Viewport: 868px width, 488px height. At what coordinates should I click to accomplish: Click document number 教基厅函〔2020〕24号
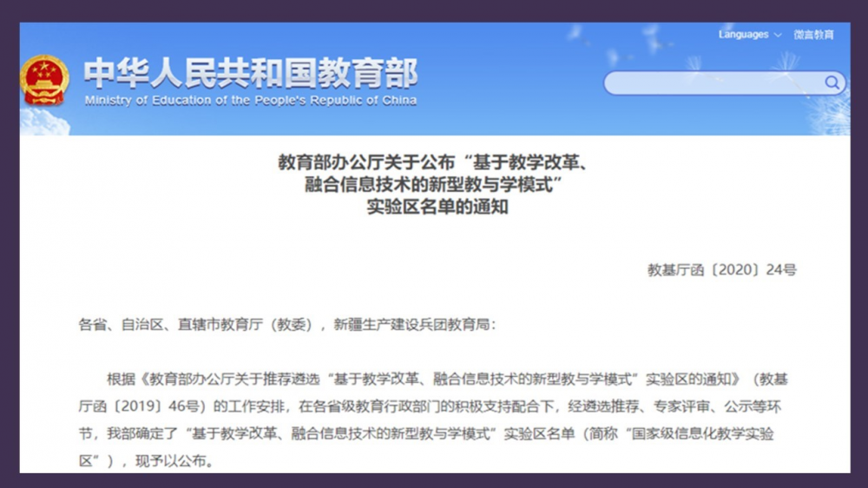pos(721,269)
